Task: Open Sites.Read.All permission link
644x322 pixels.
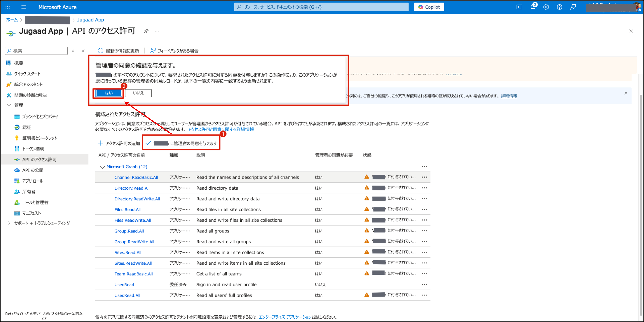Action: coord(128,252)
